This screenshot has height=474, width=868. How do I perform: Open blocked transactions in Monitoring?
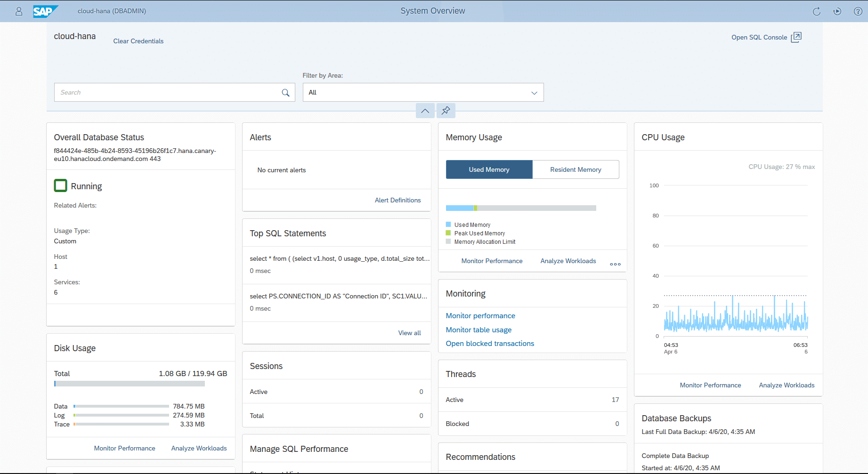click(x=489, y=343)
